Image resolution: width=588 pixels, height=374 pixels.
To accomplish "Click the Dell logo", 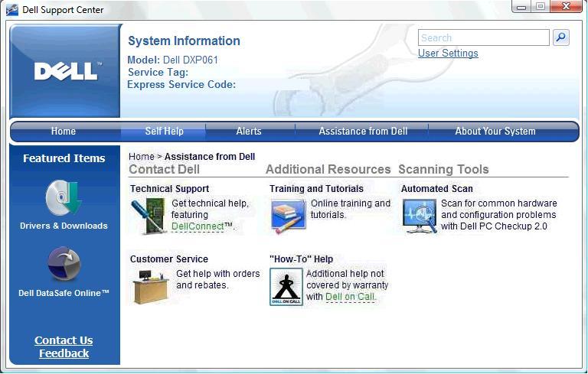I will (x=66, y=71).
